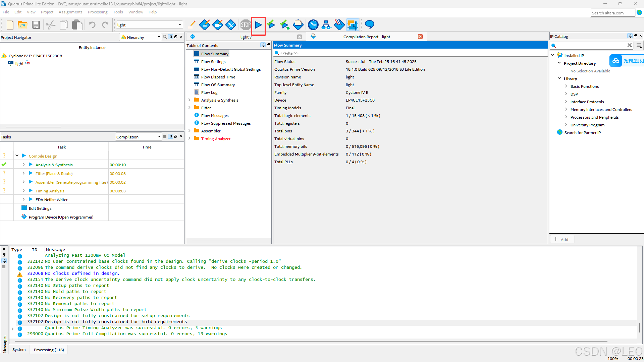Click the New file toolbar icon

tap(10, 25)
